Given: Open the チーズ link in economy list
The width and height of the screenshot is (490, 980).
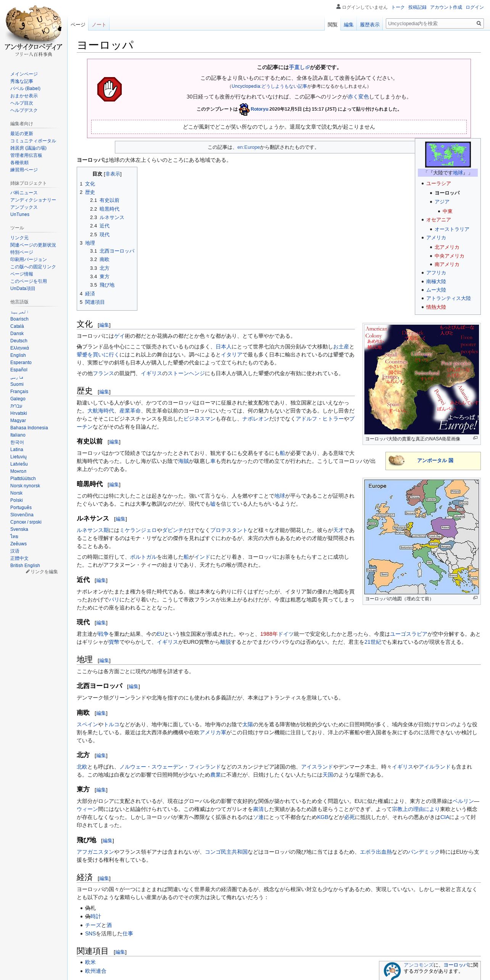Looking at the screenshot, I should pyautogui.click(x=93, y=925).
